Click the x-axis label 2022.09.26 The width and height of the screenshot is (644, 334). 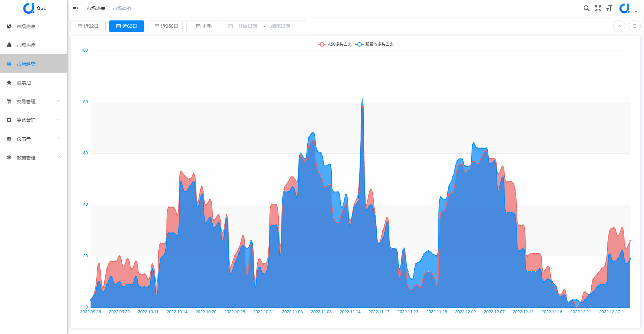click(x=91, y=312)
